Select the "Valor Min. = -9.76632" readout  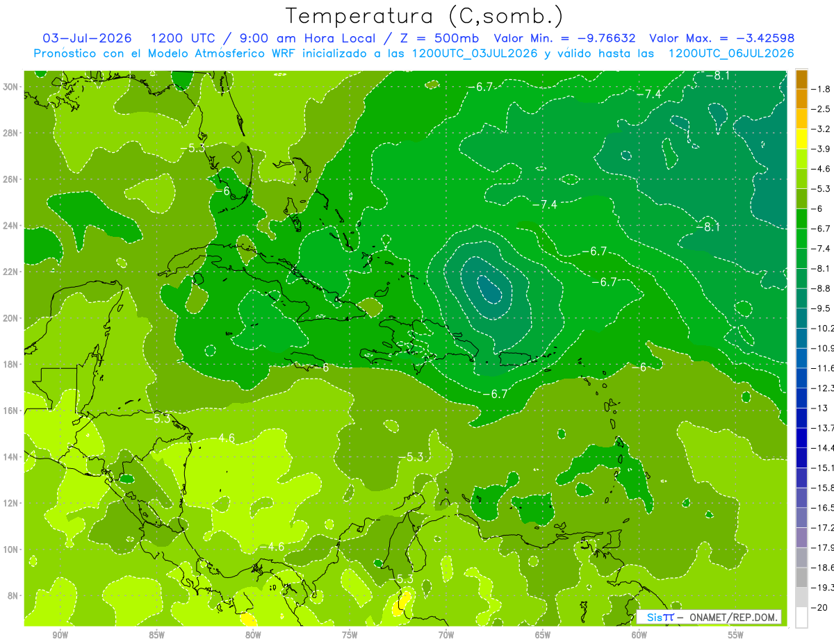click(566, 38)
